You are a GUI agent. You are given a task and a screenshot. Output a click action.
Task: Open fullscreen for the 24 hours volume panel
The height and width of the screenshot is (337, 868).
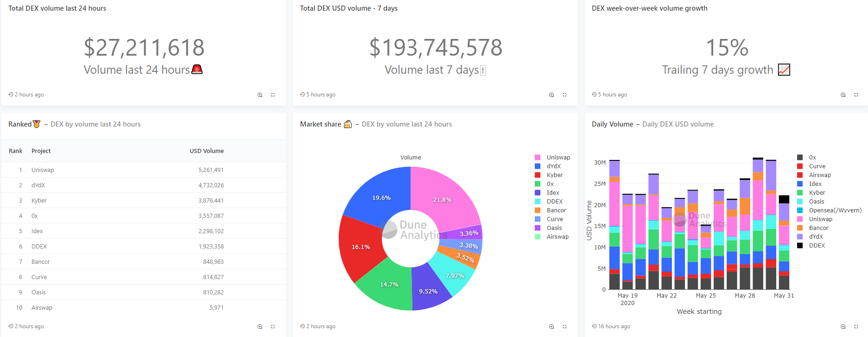point(273,95)
